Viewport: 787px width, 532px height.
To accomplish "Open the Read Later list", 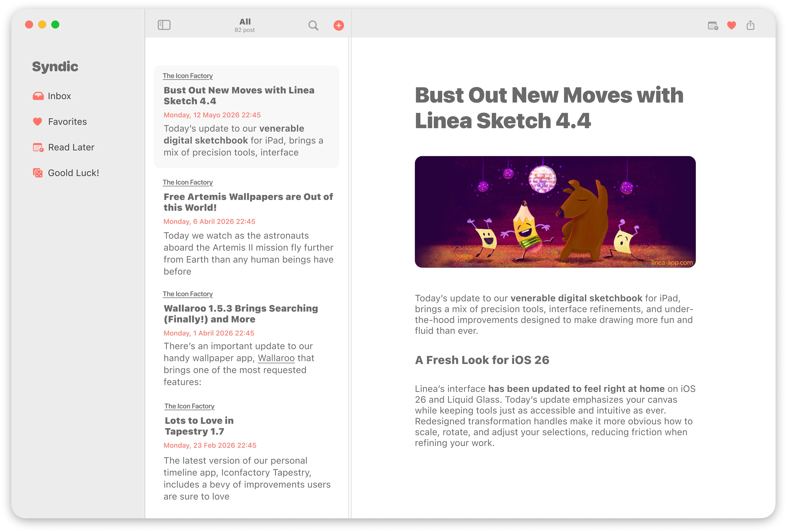I will pyautogui.click(x=63, y=147).
